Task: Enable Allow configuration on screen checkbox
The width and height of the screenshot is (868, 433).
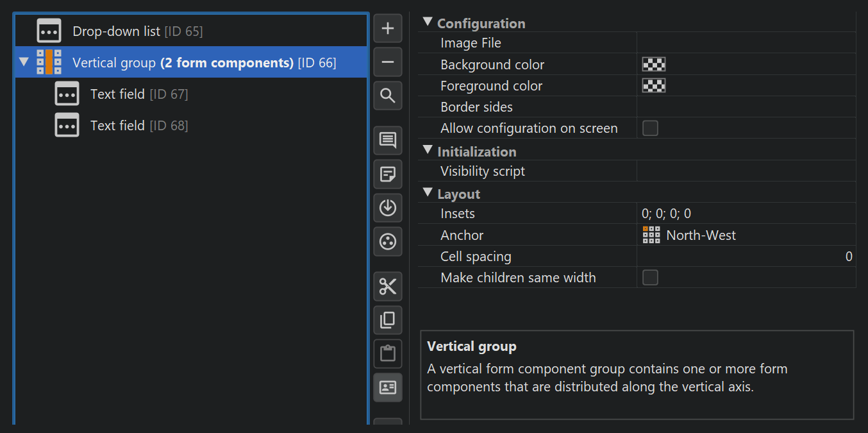Action: click(650, 128)
